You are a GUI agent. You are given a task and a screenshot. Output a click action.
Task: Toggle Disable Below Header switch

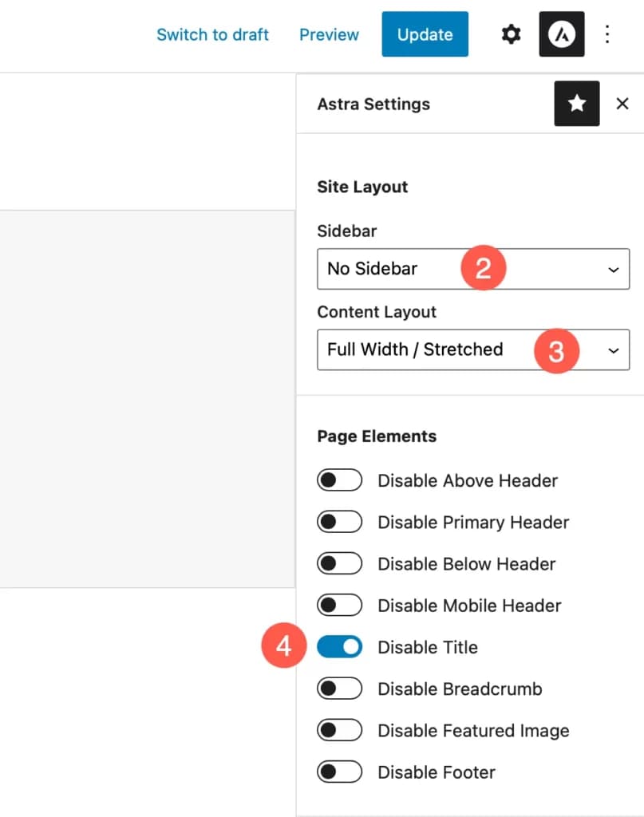340,564
